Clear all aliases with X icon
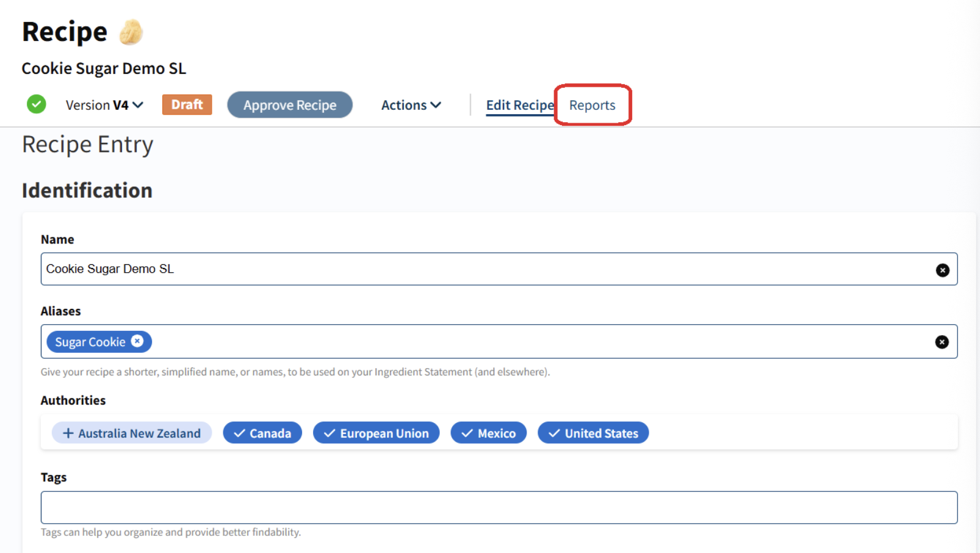 click(942, 342)
